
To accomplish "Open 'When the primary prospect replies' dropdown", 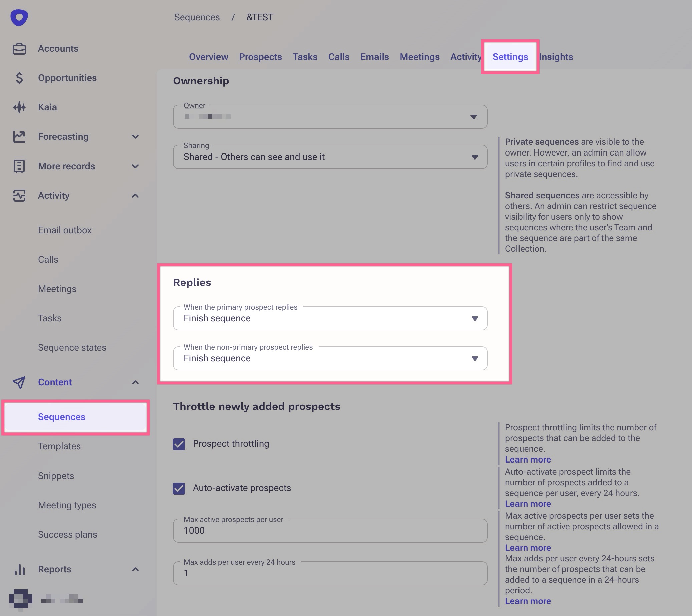I will pos(330,318).
